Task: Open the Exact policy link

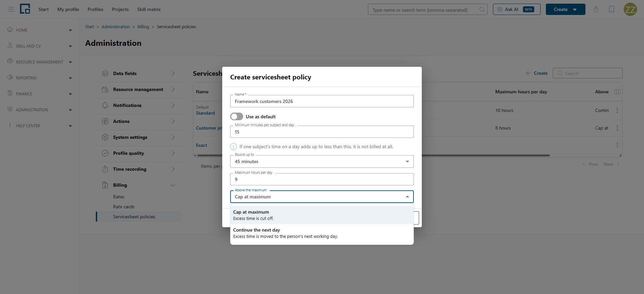Action: coord(202,145)
